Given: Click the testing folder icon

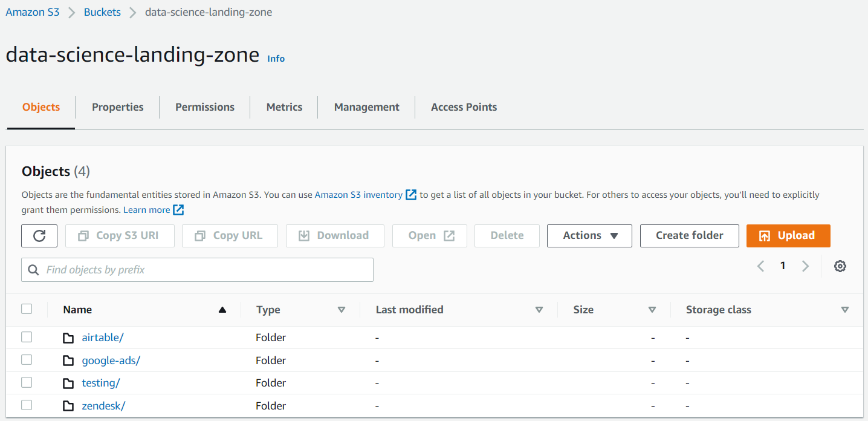Looking at the screenshot, I should [69, 383].
